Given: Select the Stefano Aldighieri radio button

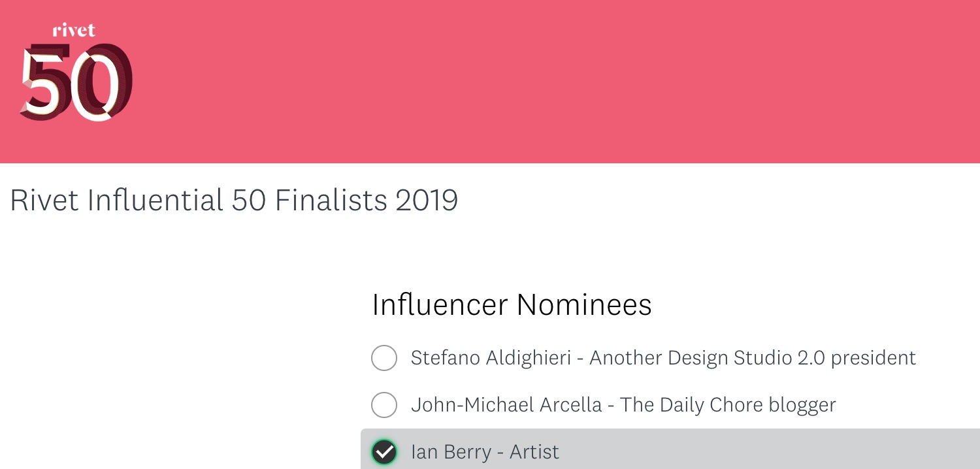Looking at the screenshot, I should (384, 358).
